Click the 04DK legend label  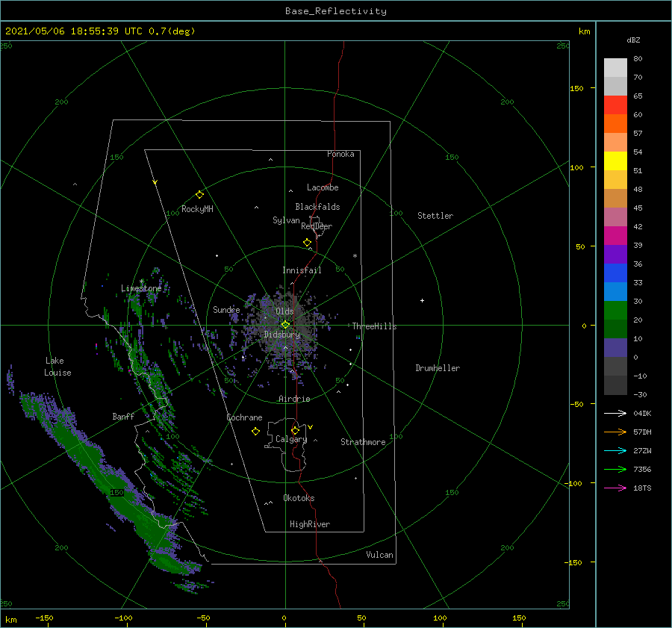pyautogui.click(x=642, y=413)
